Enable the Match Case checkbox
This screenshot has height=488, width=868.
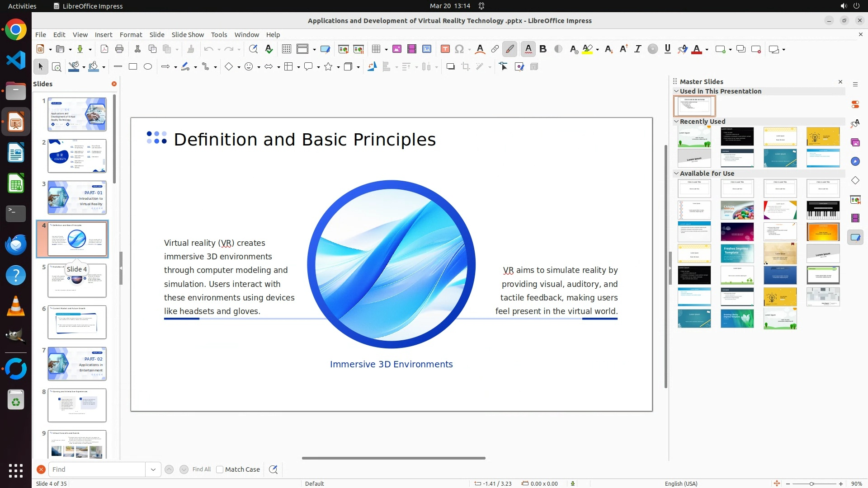[220, 469]
